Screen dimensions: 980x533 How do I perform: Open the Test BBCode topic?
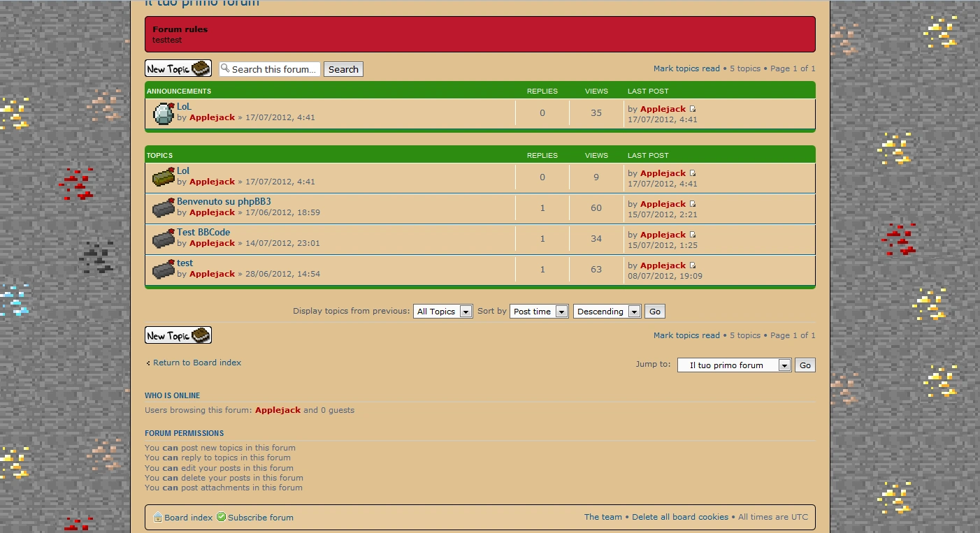[x=203, y=232]
